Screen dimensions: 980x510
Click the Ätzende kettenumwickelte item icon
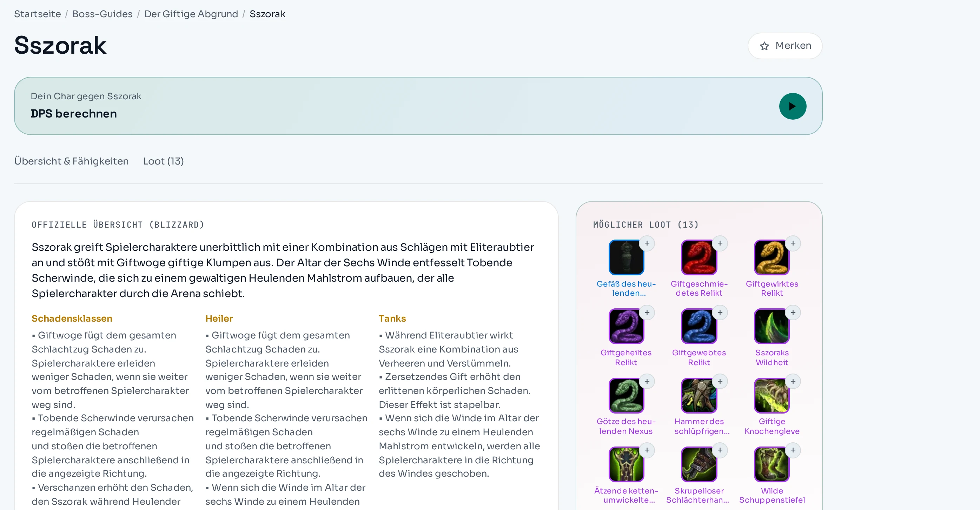pos(626,464)
